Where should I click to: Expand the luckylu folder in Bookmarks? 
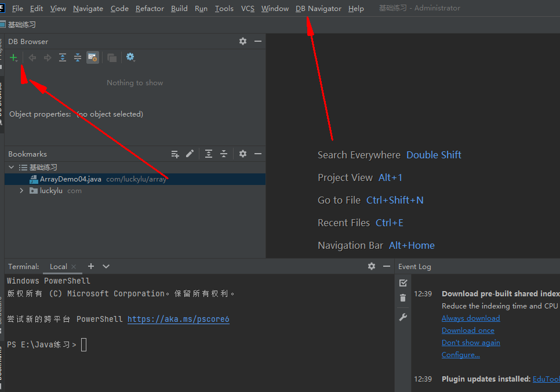pyautogui.click(x=22, y=191)
